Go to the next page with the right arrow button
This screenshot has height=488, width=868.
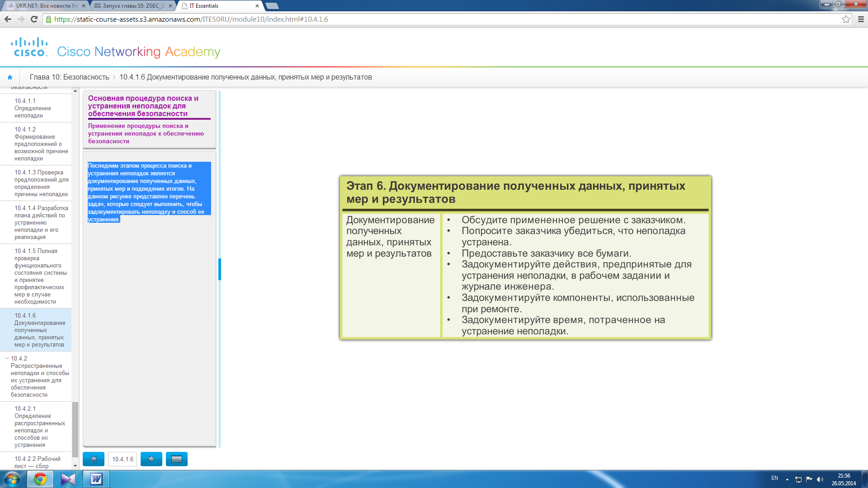151,459
